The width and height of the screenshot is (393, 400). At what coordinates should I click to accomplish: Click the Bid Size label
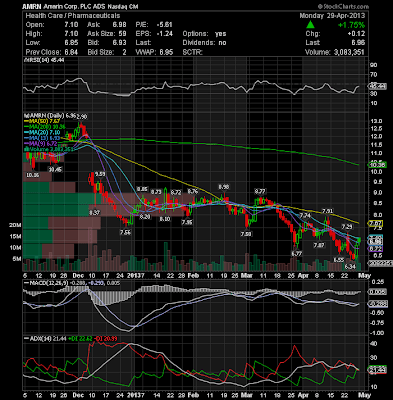[x=100, y=52]
